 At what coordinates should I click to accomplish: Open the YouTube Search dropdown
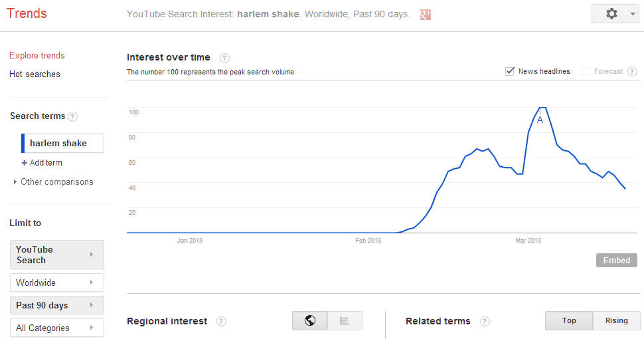click(x=57, y=255)
